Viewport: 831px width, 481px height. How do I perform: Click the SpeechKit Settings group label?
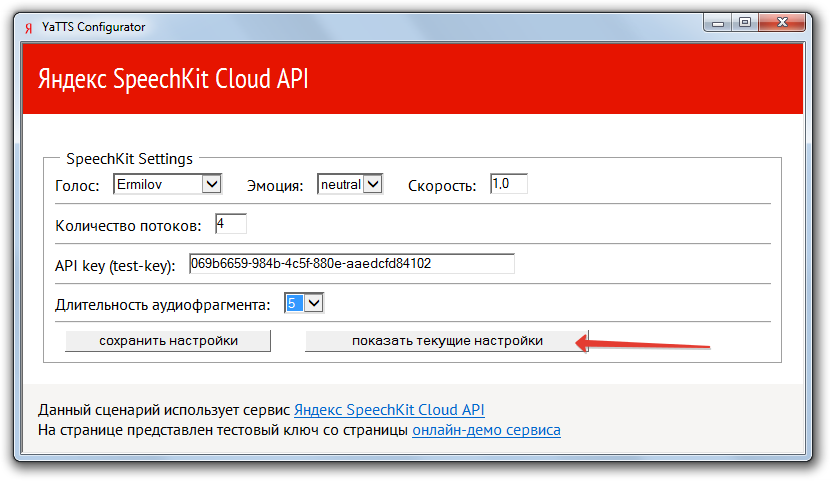pos(129,158)
